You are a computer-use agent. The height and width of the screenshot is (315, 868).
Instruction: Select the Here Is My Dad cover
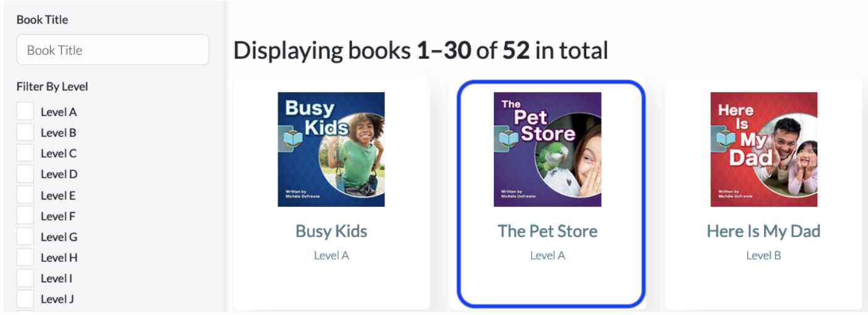click(x=764, y=149)
